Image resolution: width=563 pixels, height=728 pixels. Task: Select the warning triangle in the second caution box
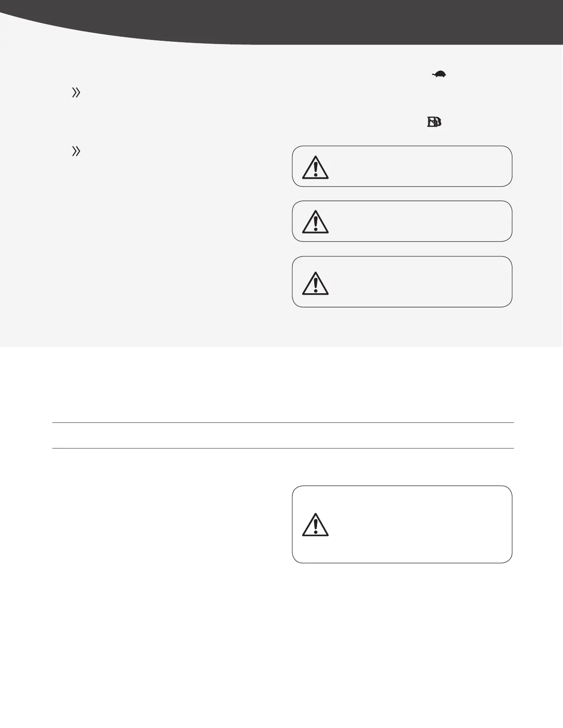pyautogui.click(x=315, y=222)
